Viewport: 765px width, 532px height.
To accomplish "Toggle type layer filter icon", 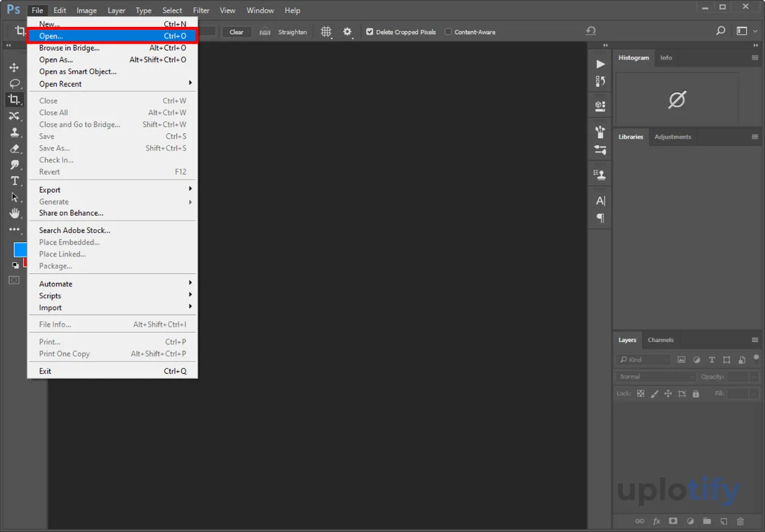I will pos(712,360).
